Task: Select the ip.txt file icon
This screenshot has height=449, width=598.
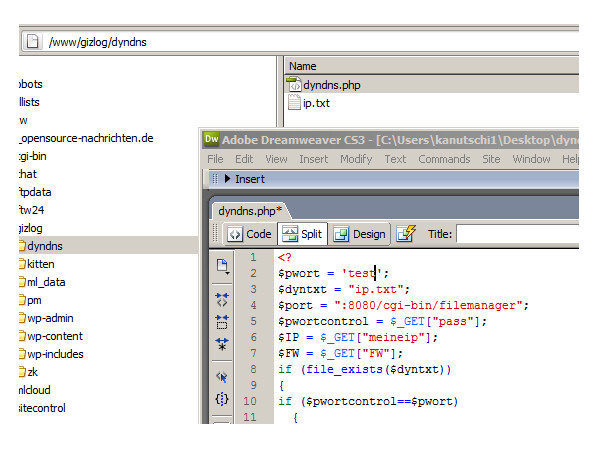Action: (294, 103)
